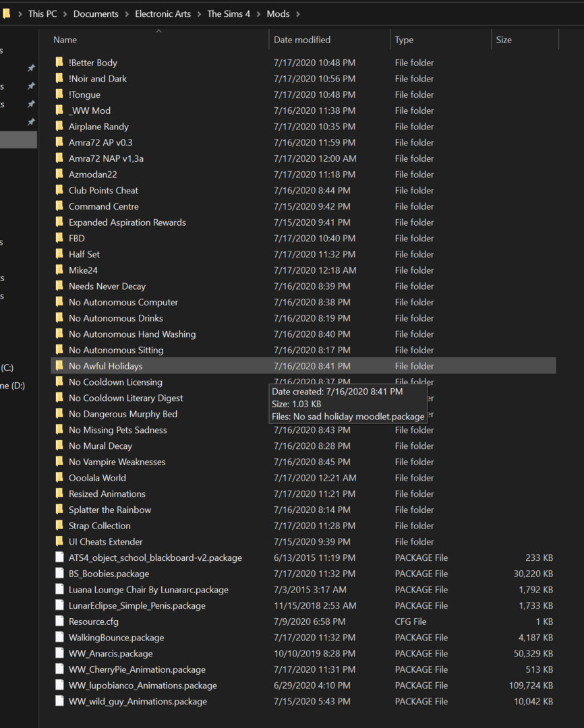The height and width of the screenshot is (728, 584).
Task: Select the Amra72 AP v0.3 folder
Action: (x=100, y=142)
